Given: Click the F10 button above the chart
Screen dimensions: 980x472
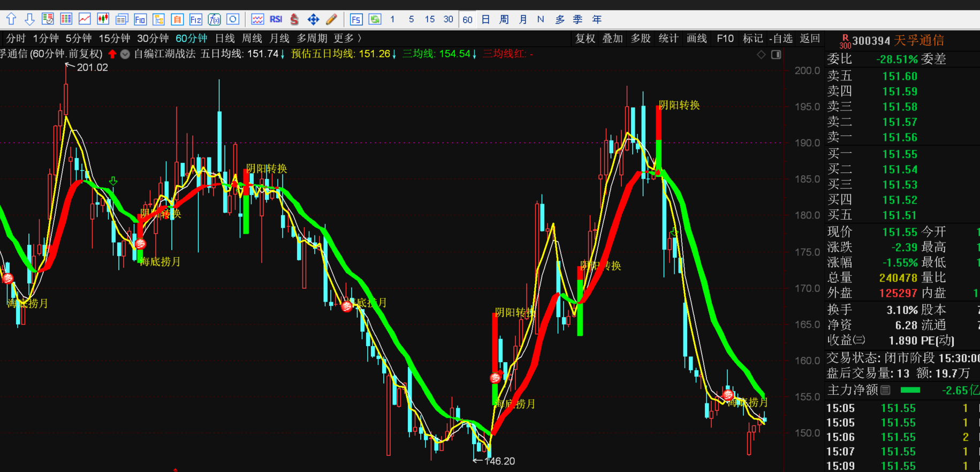Looking at the screenshot, I should point(725,39).
